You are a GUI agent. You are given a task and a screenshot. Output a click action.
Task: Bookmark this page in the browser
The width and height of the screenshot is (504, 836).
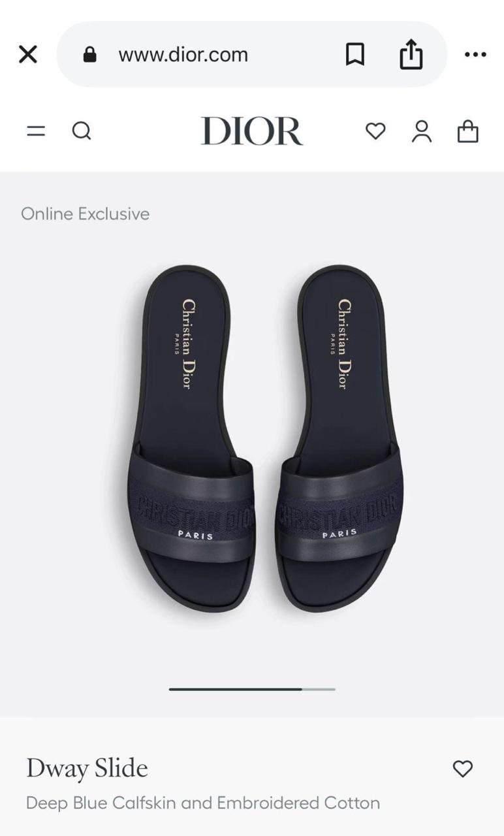[x=354, y=54]
